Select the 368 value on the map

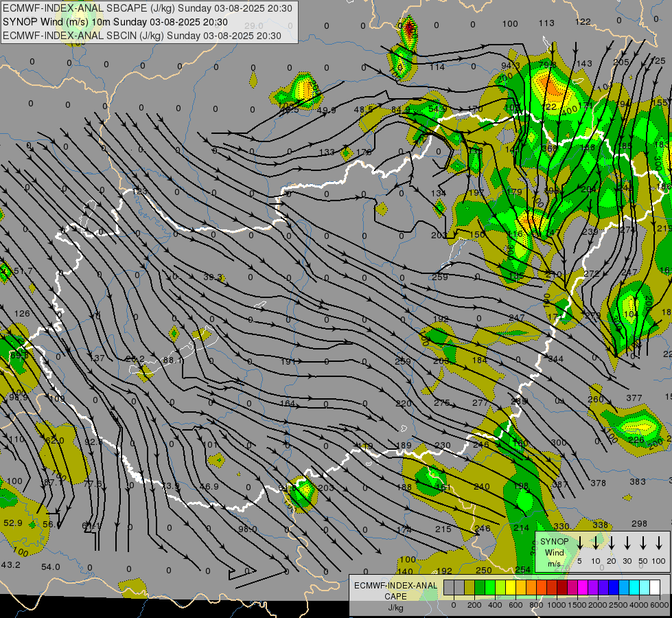[x=549, y=148]
